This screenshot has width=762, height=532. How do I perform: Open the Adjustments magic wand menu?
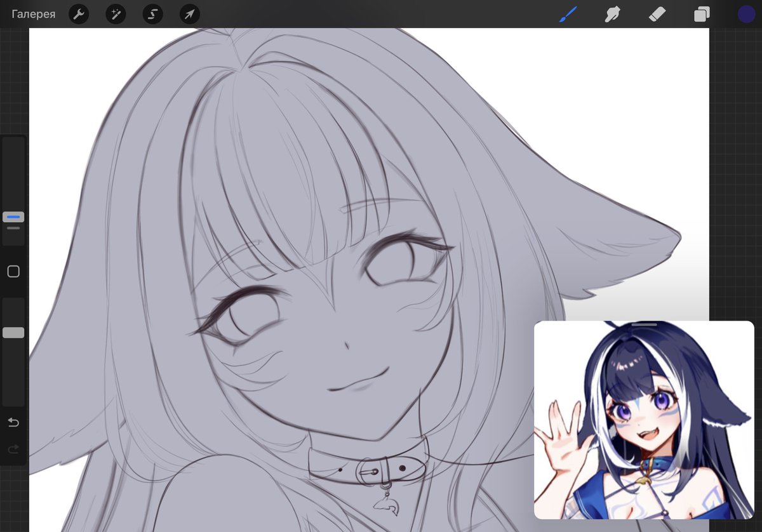(116, 14)
